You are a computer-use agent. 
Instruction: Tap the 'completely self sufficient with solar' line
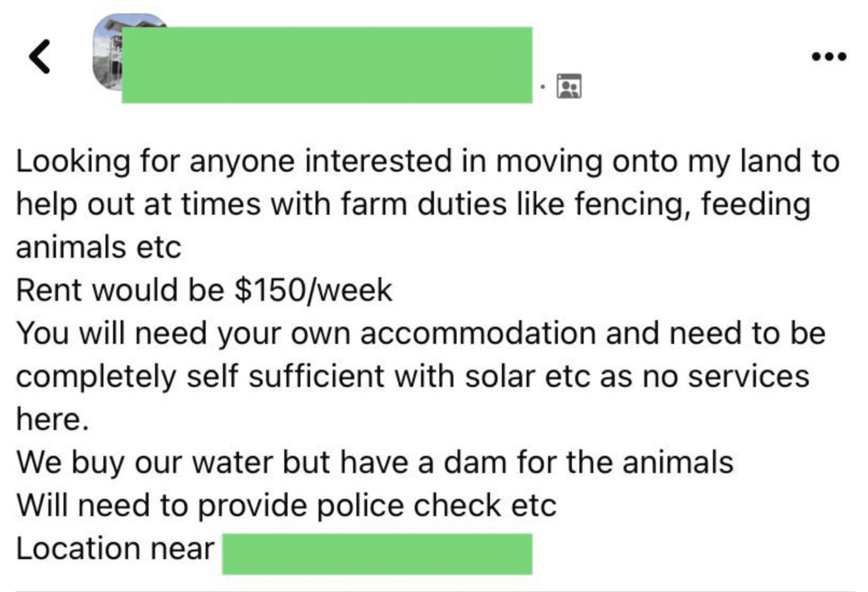click(x=413, y=376)
